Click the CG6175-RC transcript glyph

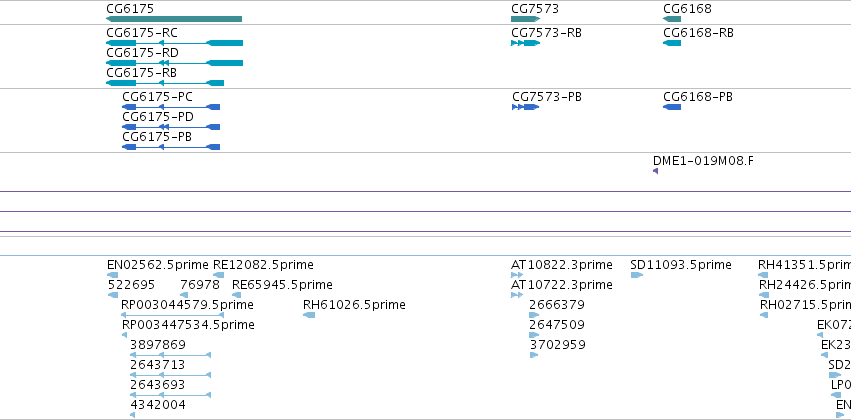174,43
